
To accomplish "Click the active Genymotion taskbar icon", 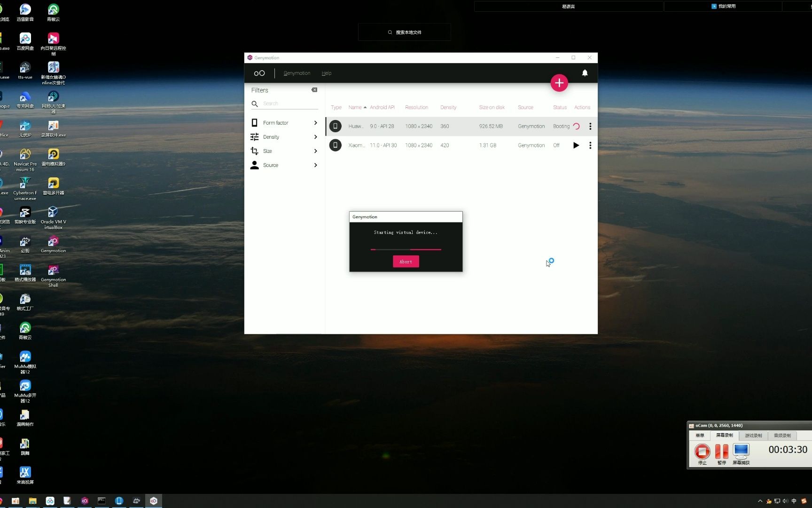I will coord(154,501).
